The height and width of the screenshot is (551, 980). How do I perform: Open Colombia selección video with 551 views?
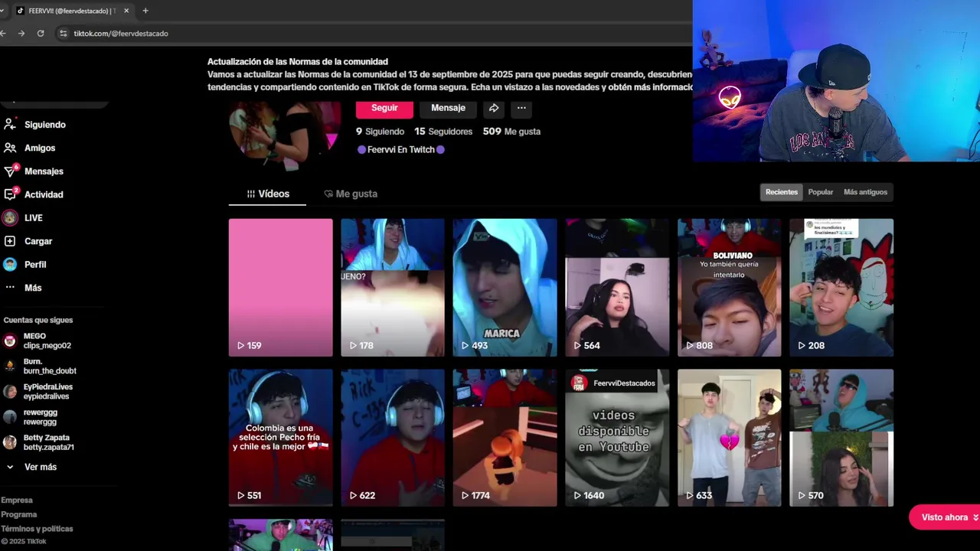281,438
